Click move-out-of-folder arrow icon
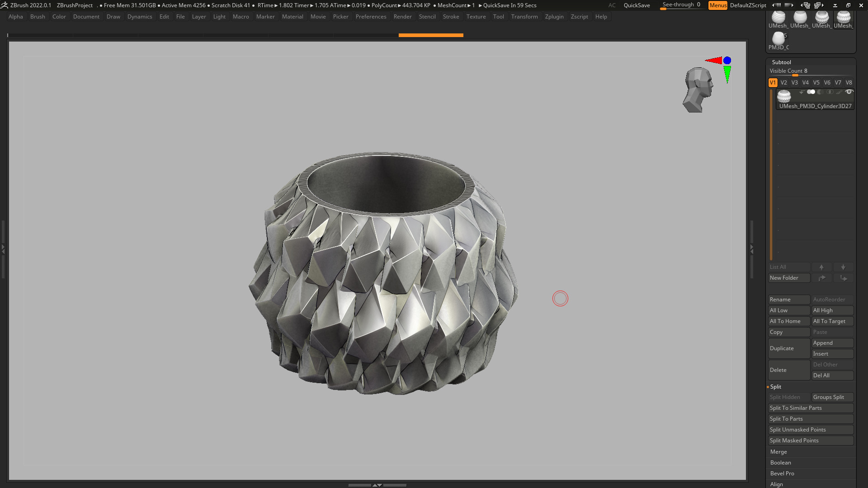The image size is (868, 488). coord(843,278)
